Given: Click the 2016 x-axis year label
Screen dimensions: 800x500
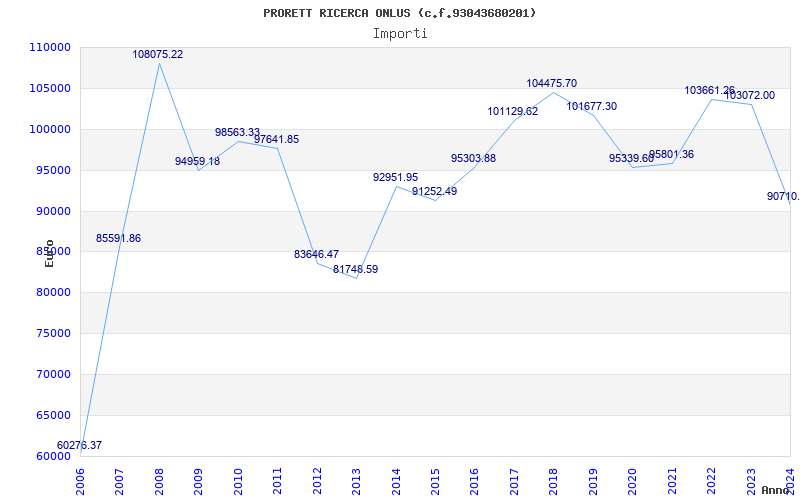Looking at the screenshot, I should coord(474,481).
